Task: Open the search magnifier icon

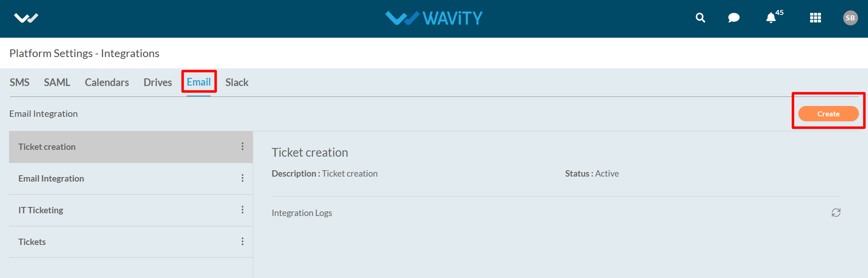Action: click(x=700, y=18)
